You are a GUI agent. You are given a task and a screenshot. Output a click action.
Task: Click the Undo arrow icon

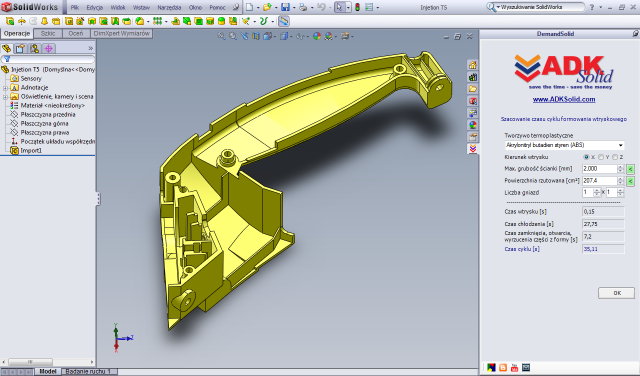[321, 7]
